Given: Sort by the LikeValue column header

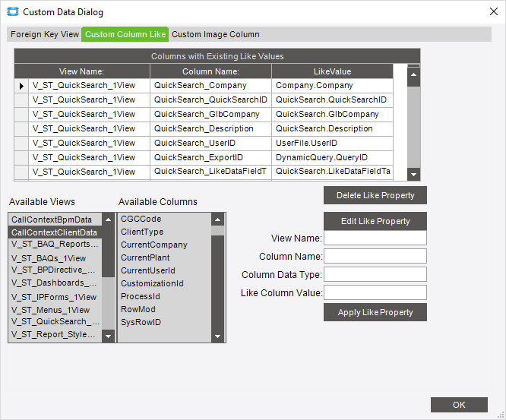Looking at the screenshot, I should (332, 71).
